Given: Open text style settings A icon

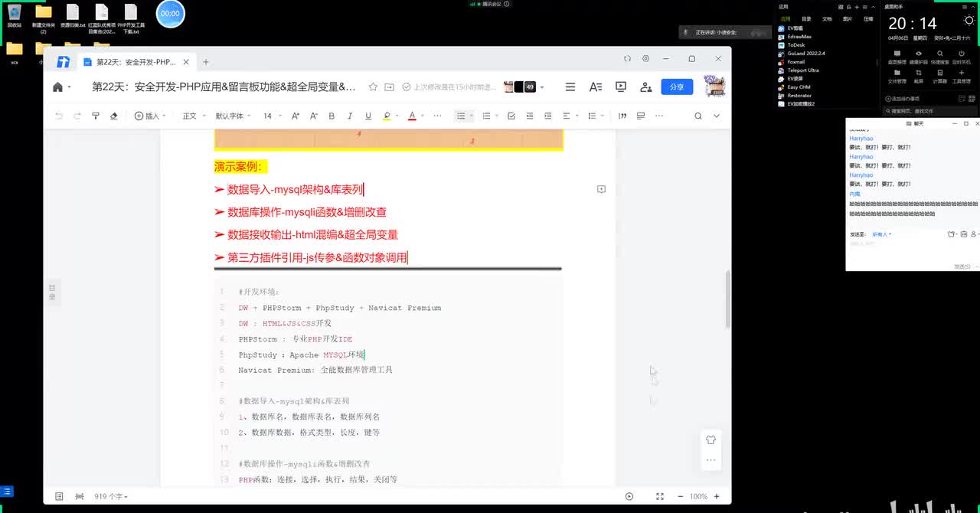Looking at the screenshot, I should pyautogui.click(x=596, y=87).
